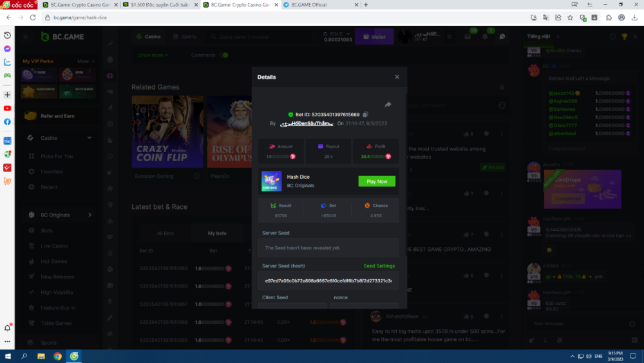
Task: Click the Server Seed hash field
Action: point(328,281)
